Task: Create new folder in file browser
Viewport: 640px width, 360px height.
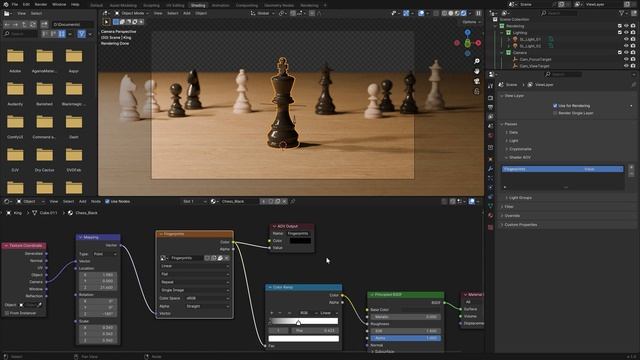Action: (x=44, y=24)
